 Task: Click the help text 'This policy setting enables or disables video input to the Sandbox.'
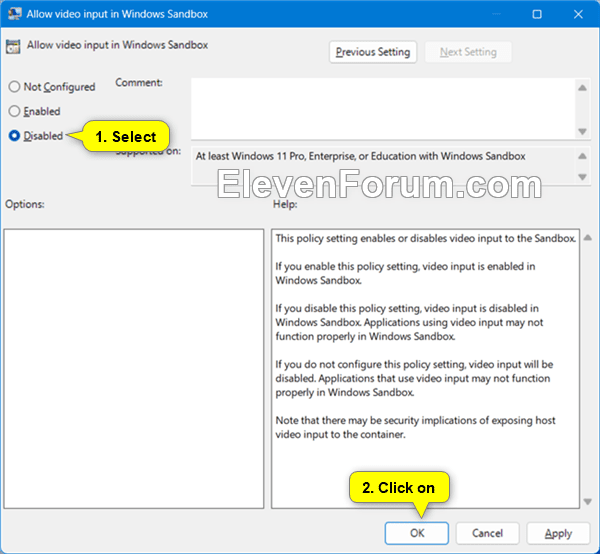click(x=426, y=238)
